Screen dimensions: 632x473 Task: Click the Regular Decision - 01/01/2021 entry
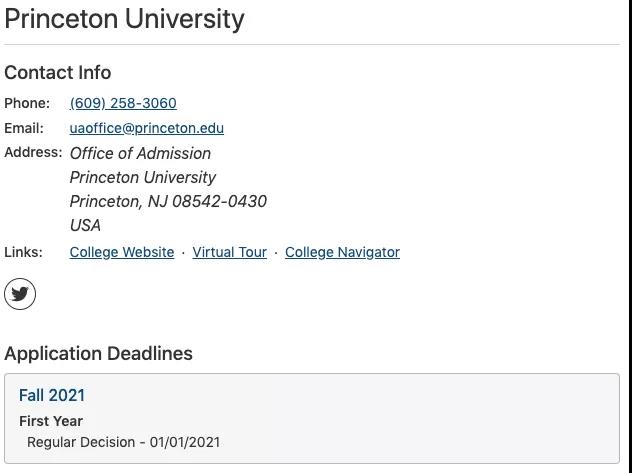pos(124,442)
